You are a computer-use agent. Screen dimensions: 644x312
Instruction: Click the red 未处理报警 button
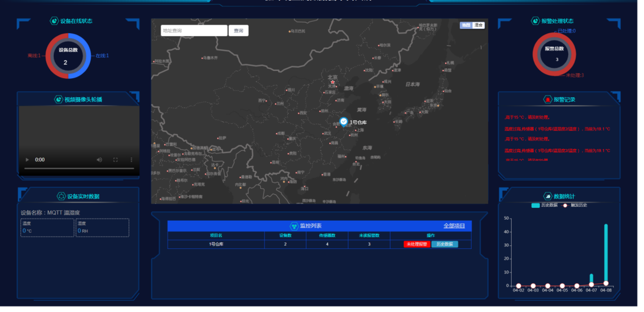[x=417, y=244]
